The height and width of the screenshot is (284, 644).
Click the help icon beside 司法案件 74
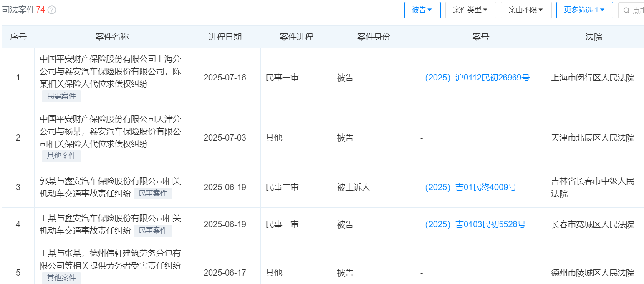click(52, 10)
